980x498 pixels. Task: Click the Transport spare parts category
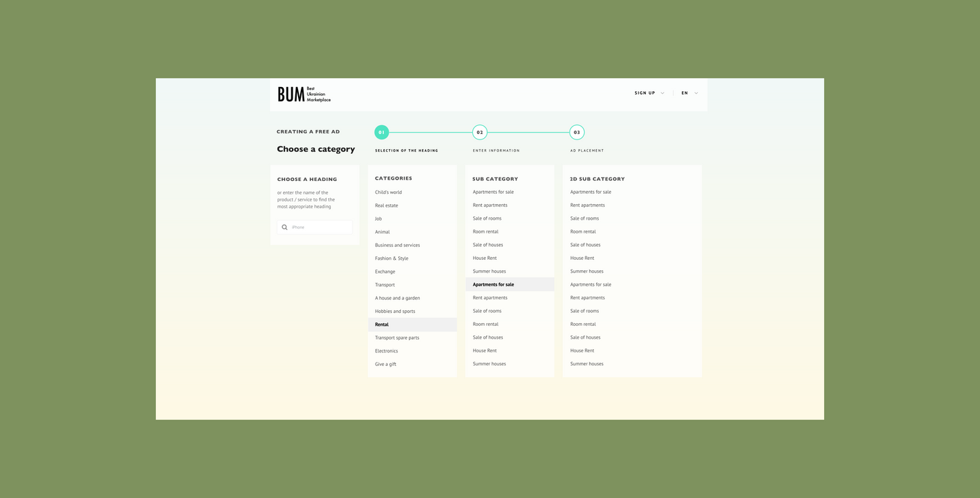coord(397,338)
